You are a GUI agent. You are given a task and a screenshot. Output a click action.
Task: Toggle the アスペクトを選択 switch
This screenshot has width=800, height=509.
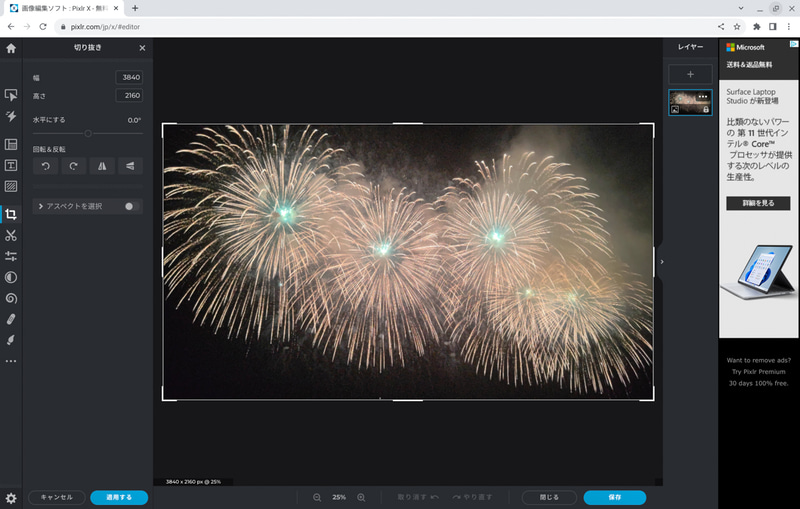[132, 206]
